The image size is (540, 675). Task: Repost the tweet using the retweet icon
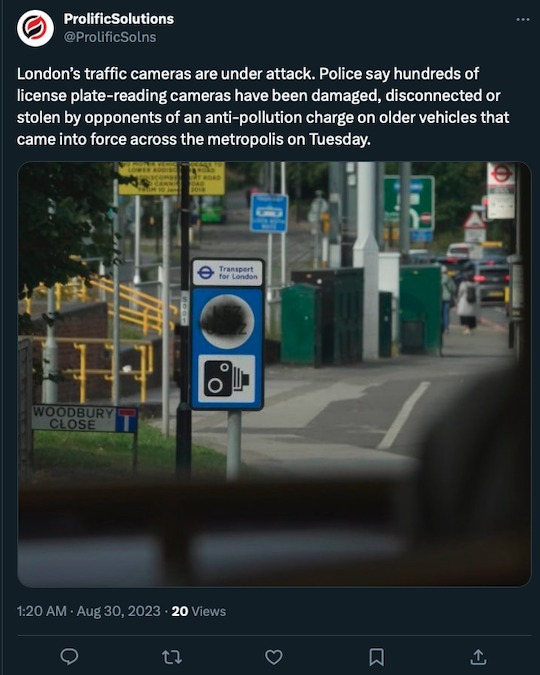[171, 657]
